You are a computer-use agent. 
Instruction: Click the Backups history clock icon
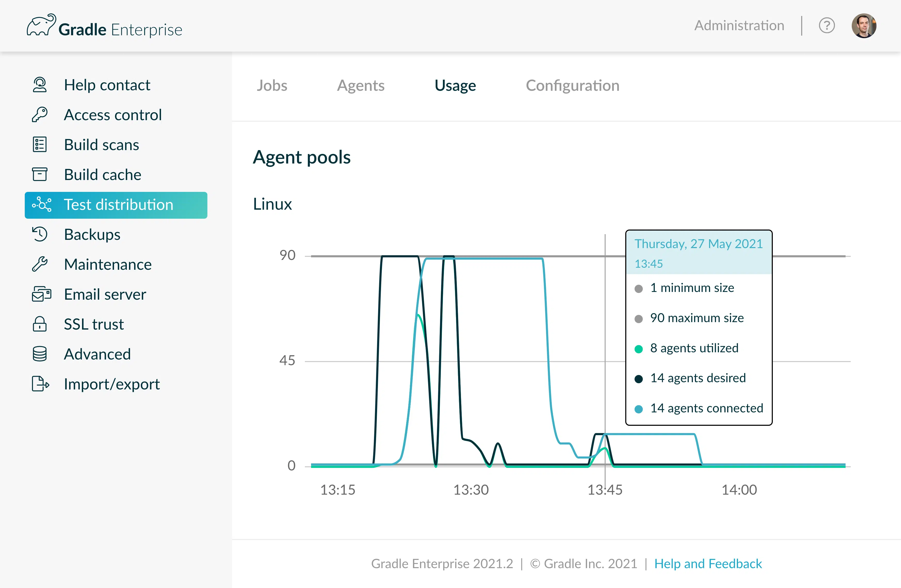click(x=40, y=234)
